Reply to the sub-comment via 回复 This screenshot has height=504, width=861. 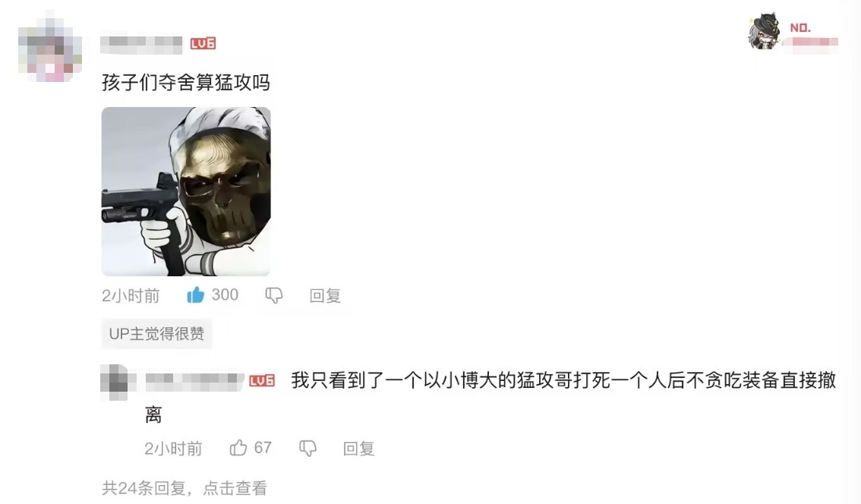coord(358,449)
